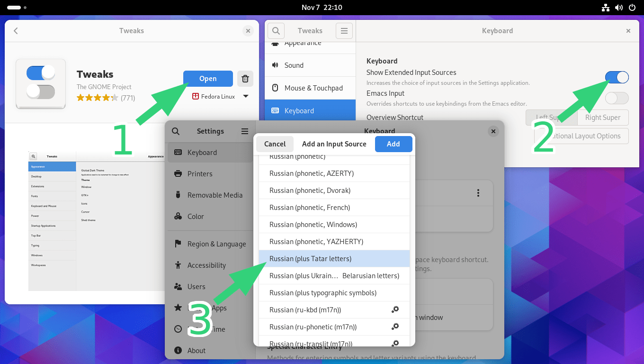This screenshot has width=644, height=364.
Task: Open Users settings
Action: [210, 287]
